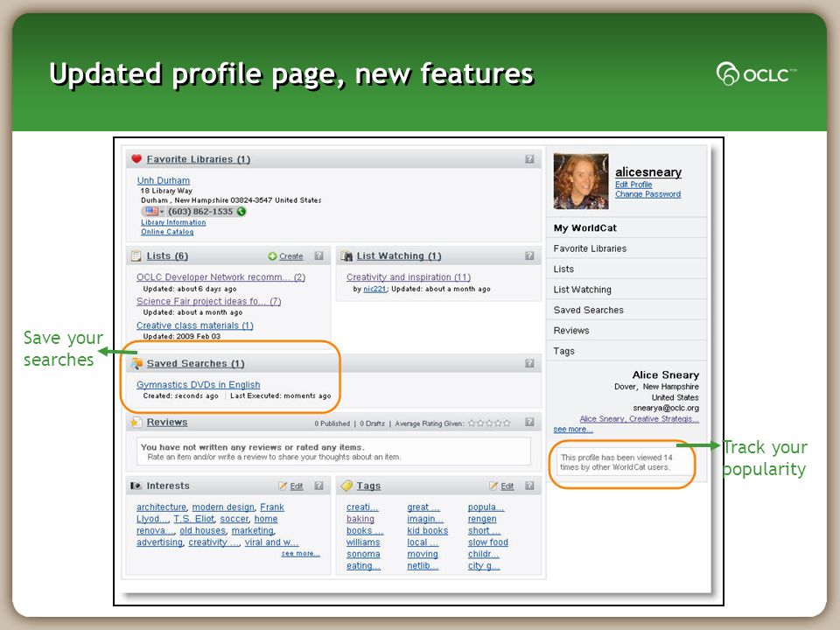Click the modern design interest link
The height and width of the screenshot is (630, 840).
coord(223,507)
